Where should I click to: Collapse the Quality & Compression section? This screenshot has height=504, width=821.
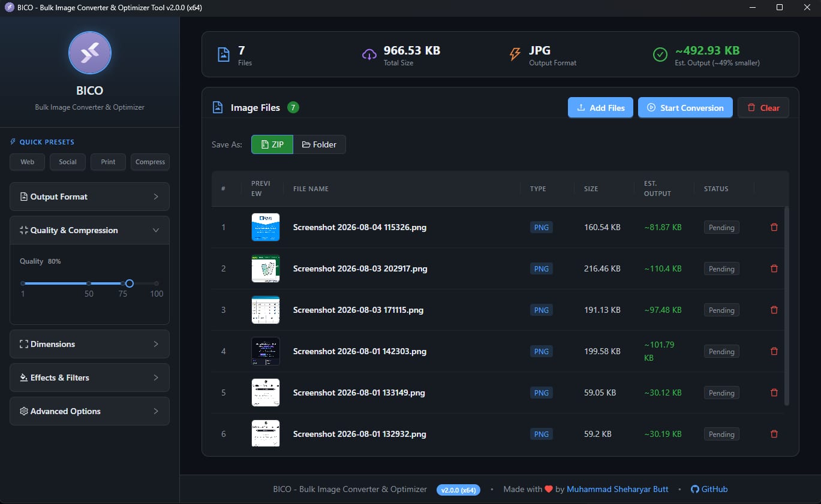pos(89,230)
